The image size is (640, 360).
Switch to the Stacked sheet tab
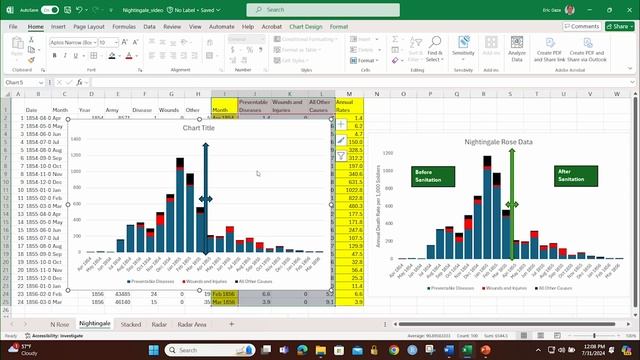pos(131,324)
